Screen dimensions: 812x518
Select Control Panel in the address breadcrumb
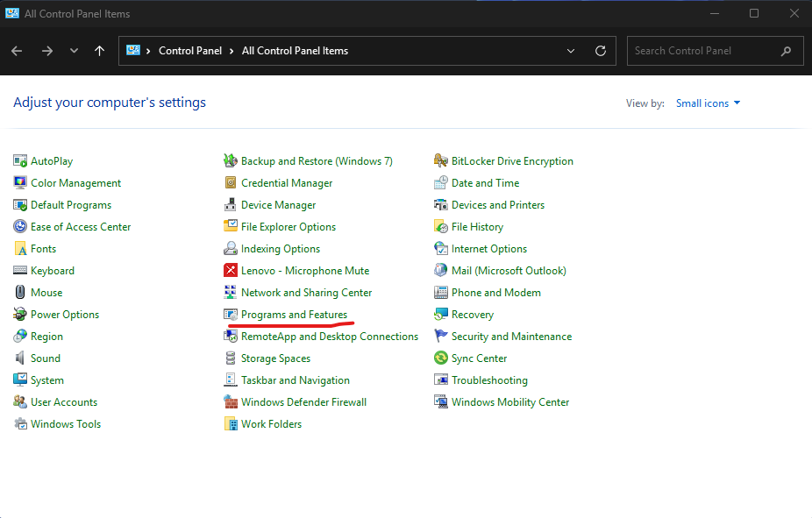coord(189,51)
